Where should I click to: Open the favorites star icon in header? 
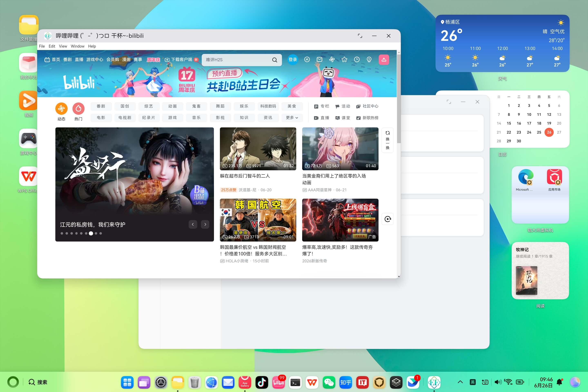click(344, 59)
